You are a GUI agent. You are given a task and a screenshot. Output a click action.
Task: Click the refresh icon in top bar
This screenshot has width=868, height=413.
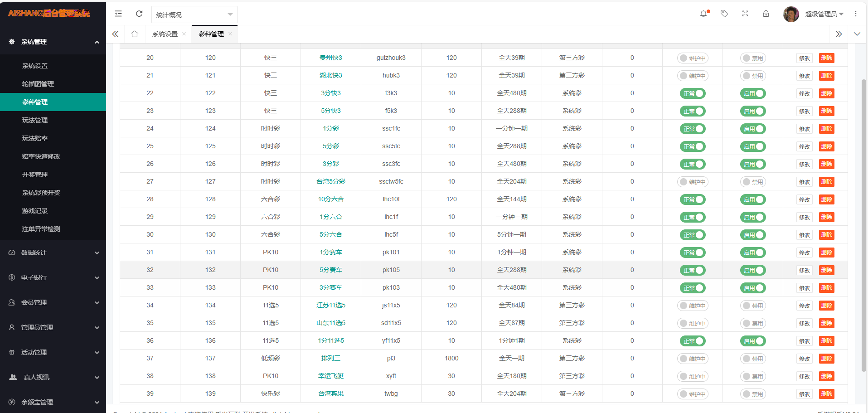pyautogui.click(x=139, y=14)
